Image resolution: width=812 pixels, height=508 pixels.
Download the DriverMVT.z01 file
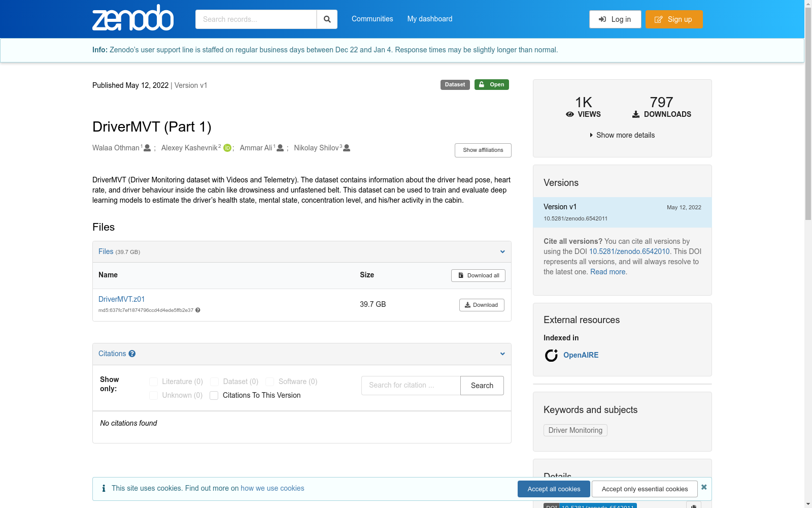tap(482, 305)
